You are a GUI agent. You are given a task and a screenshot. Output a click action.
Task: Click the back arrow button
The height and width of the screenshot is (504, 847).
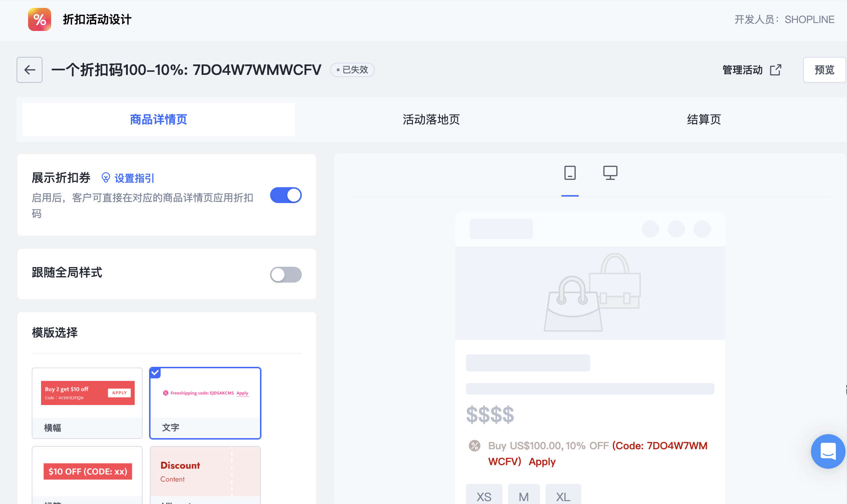[30, 70]
